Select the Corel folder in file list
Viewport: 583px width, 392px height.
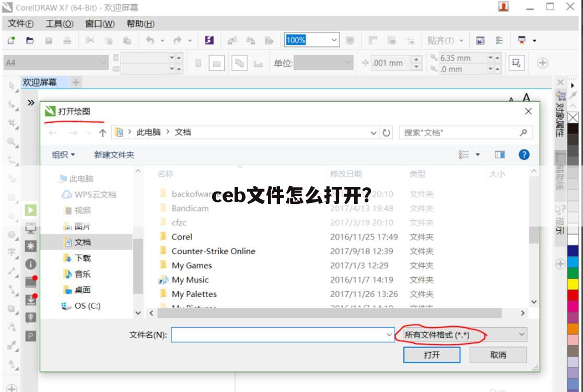(182, 237)
